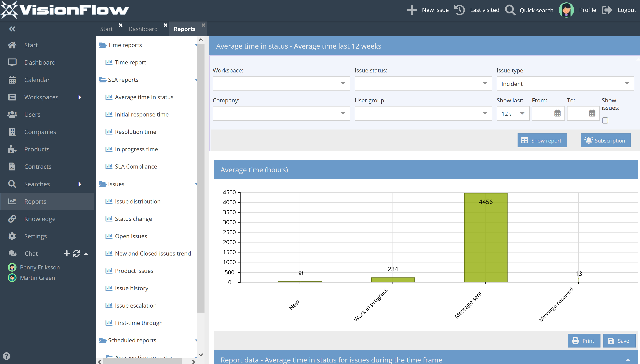Close the Dashboard tab
This screenshot has width=640, height=364.
(165, 25)
